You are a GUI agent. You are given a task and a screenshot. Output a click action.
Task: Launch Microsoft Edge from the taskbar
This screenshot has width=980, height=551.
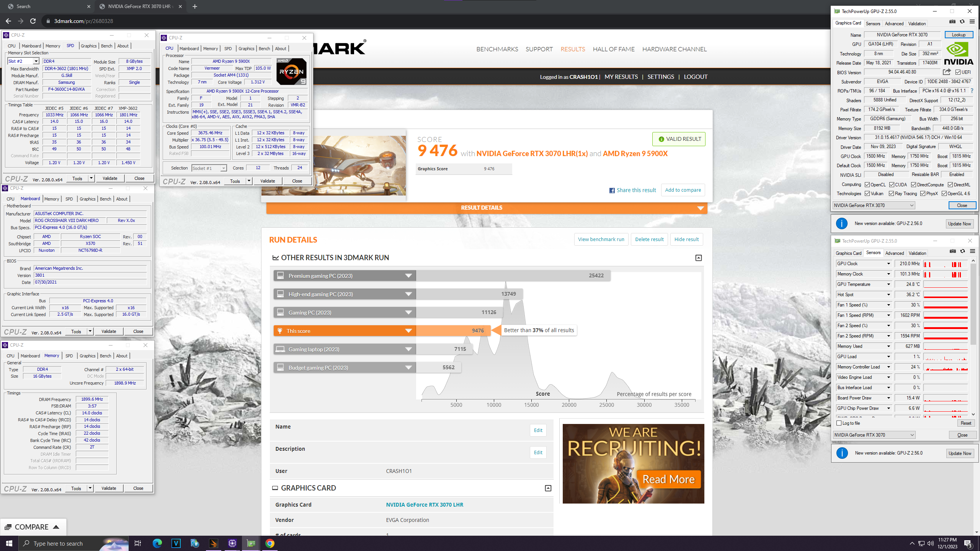157,543
